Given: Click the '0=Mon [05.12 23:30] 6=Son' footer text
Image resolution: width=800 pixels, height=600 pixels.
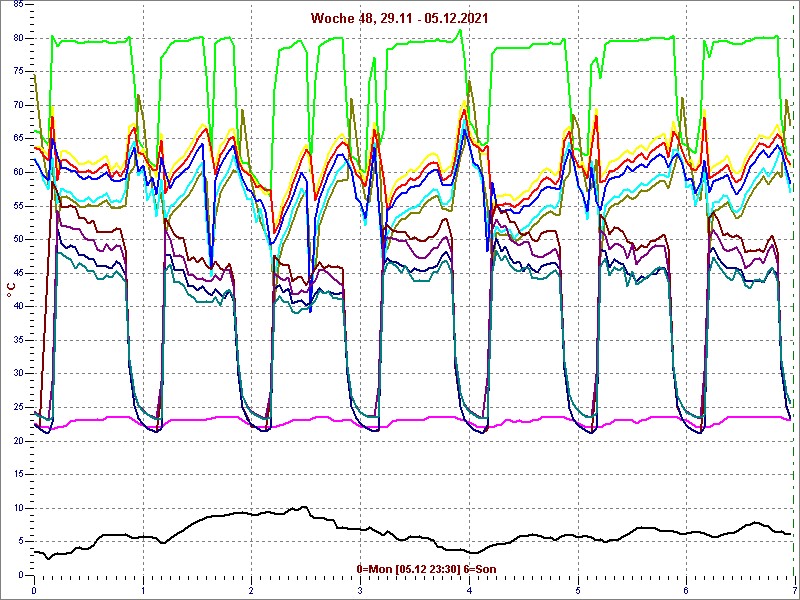Looking at the screenshot, I should pyautogui.click(x=426, y=569).
